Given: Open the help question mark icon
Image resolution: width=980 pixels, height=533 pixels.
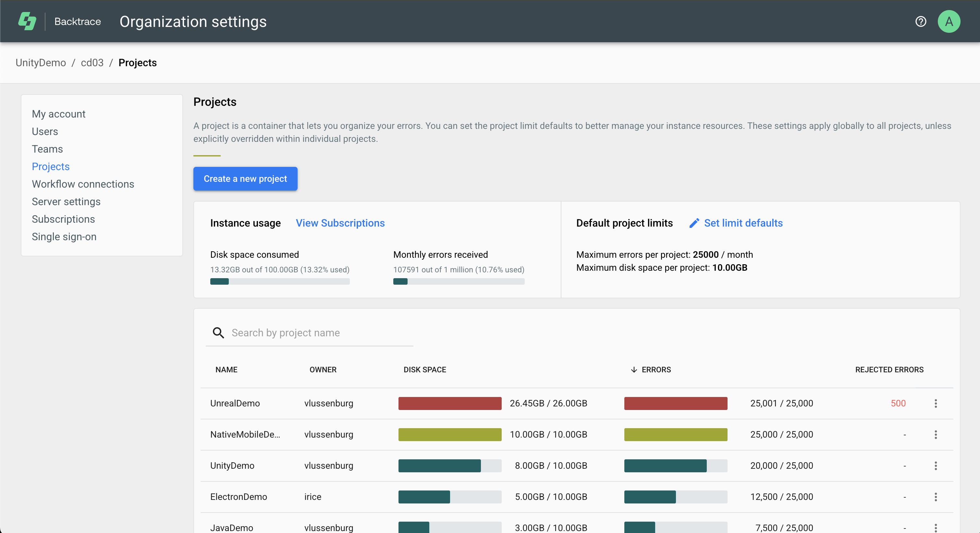Looking at the screenshot, I should (x=920, y=22).
